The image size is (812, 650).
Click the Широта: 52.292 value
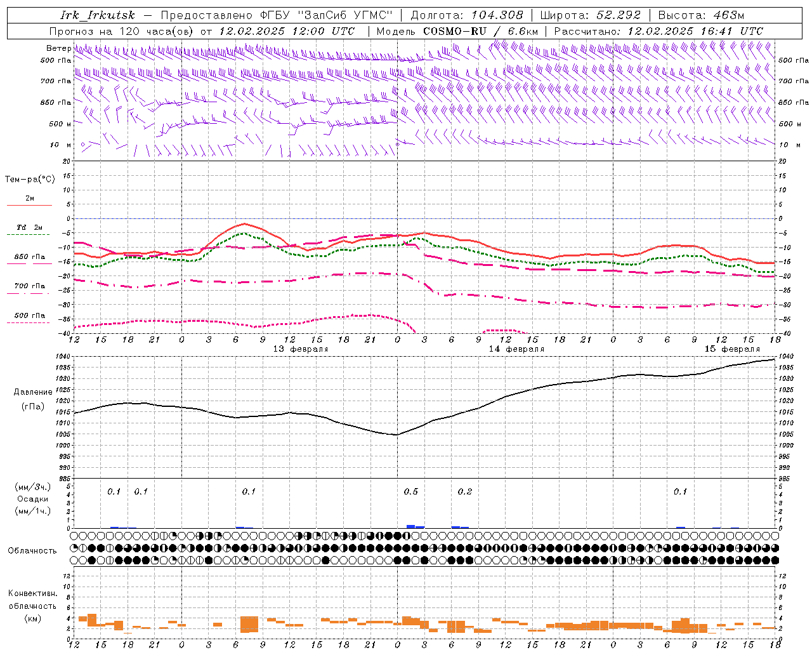pyautogui.click(x=591, y=15)
